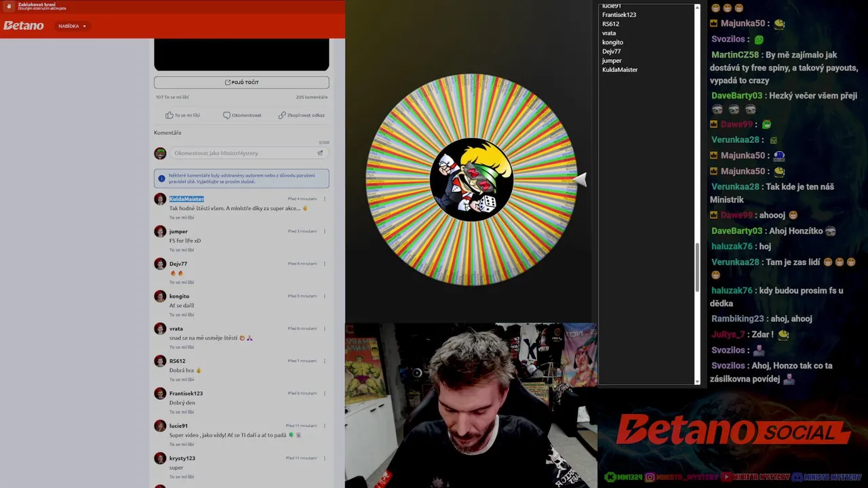868x488 pixels.
Task: Select kongito in the wheel names list
Action: pos(612,42)
